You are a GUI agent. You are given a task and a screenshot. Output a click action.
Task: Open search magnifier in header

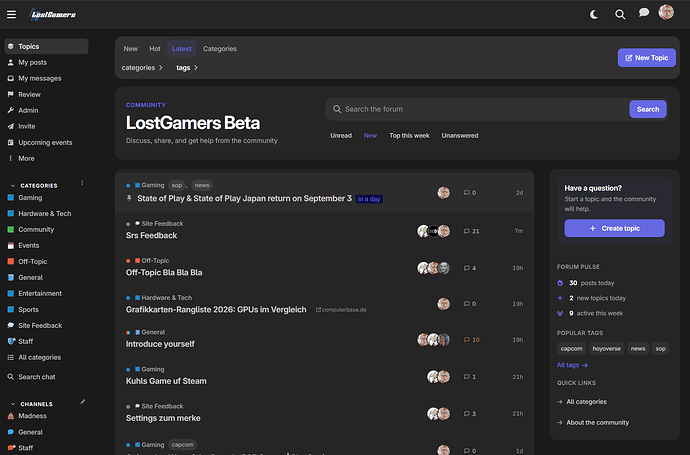[x=620, y=15]
